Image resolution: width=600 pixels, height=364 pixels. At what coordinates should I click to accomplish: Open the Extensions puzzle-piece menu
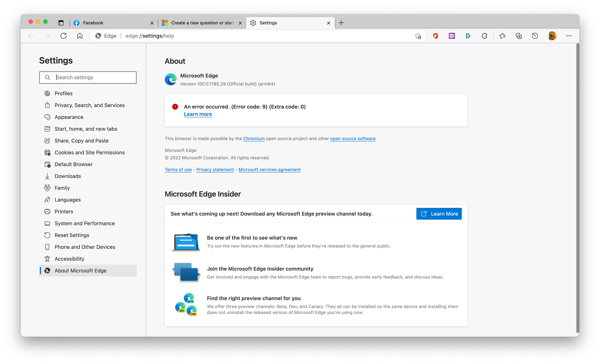point(484,36)
